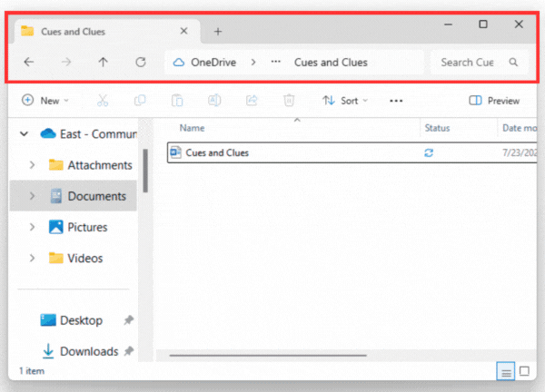Screen dimensions: 545x392
Task: Expand the Pictures folder in sidebar
Action: coord(33,227)
